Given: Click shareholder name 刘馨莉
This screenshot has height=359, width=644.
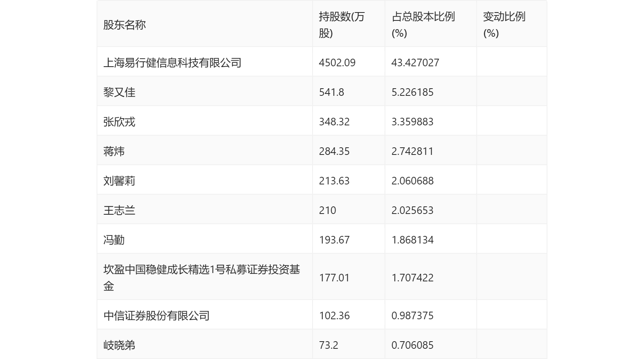Looking at the screenshot, I should 119,181.
